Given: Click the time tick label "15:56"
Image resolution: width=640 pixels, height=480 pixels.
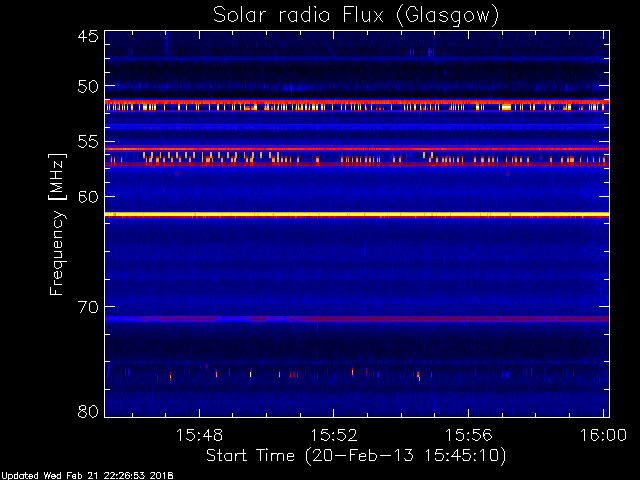Looking at the screenshot, I should click(469, 435).
